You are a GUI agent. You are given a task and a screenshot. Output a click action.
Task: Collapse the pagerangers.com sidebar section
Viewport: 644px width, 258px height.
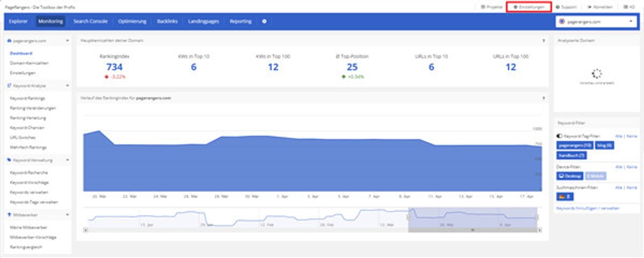68,40
